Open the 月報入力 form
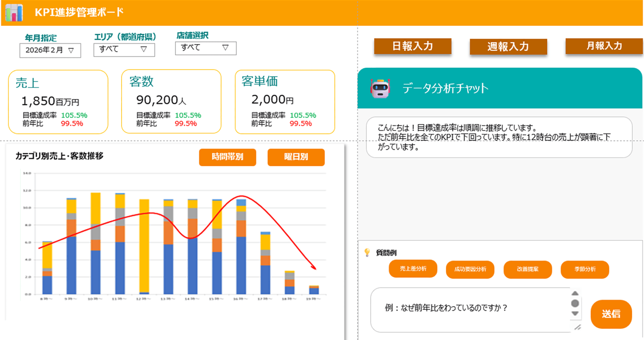 tap(604, 46)
